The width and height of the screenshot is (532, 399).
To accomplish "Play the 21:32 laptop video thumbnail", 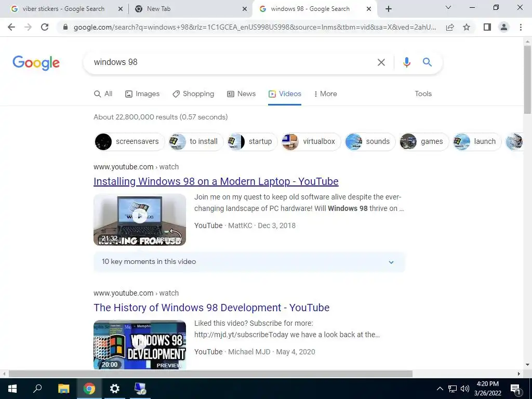I will pos(140,220).
